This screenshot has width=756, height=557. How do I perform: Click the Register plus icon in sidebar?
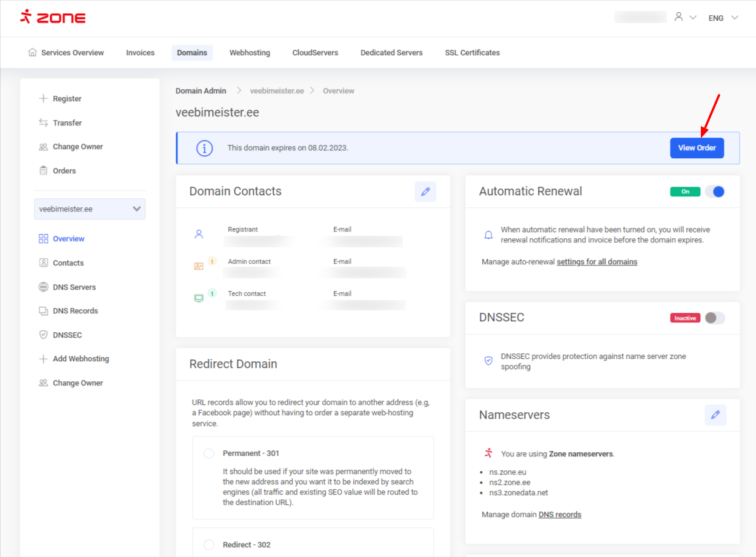tap(43, 99)
